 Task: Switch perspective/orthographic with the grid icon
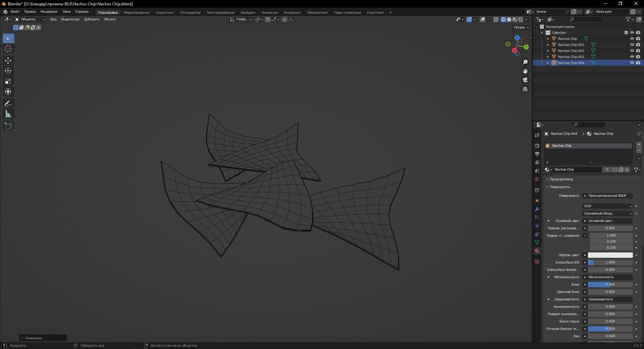point(525,89)
